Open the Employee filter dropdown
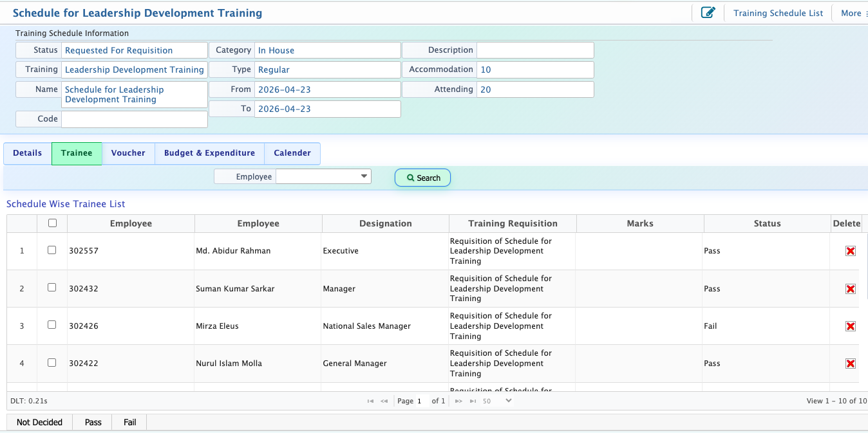The width and height of the screenshot is (868, 433). (323, 176)
